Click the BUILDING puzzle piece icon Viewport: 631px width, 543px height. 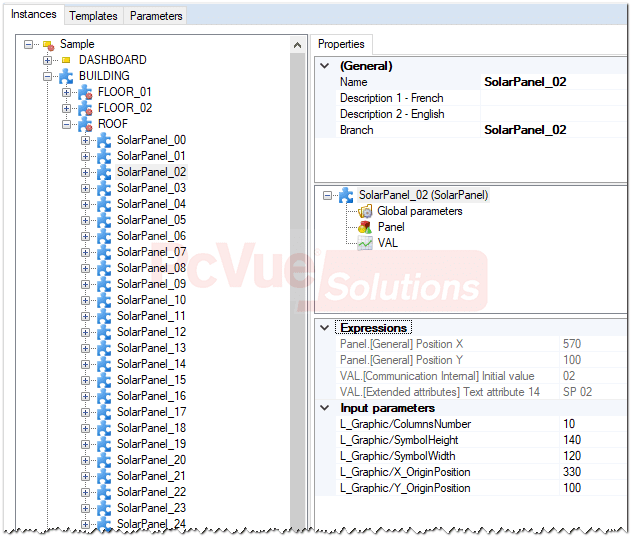66,76
